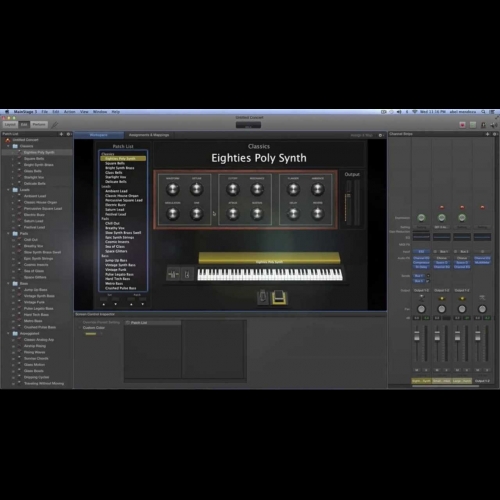Turn the Waveform knob
500x500 pixels.
172,189
